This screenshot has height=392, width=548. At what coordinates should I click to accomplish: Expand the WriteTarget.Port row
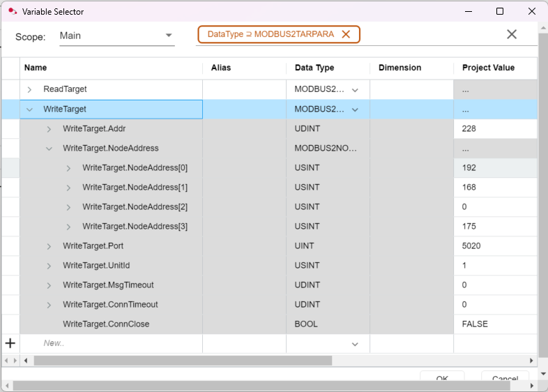click(x=49, y=246)
